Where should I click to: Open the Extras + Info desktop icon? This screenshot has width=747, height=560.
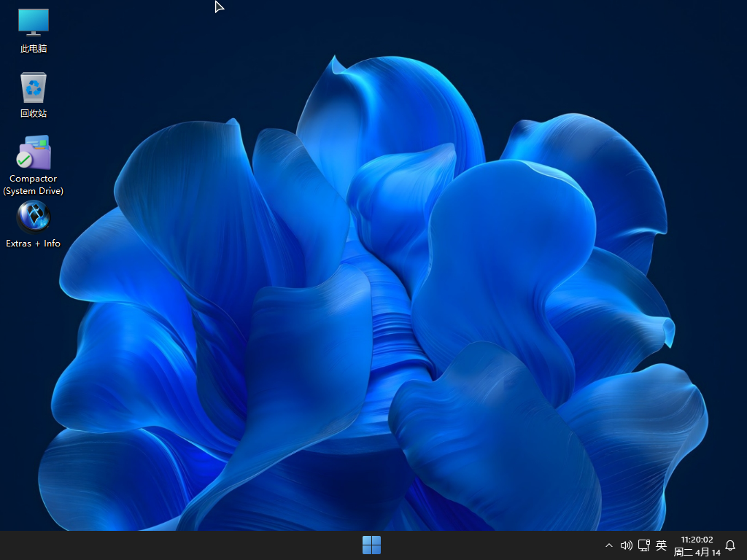click(33, 217)
